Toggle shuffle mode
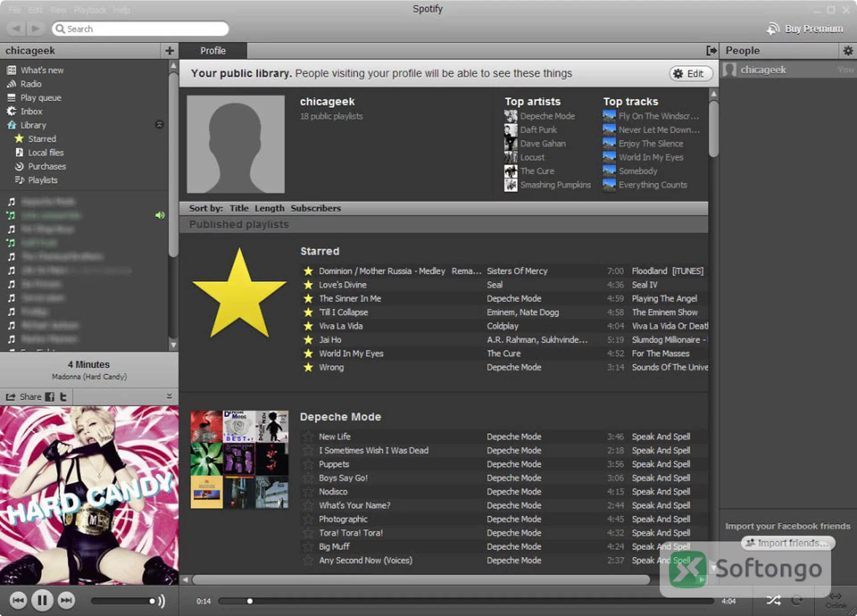Viewport: 857px width, 616px height. [774, 600]
